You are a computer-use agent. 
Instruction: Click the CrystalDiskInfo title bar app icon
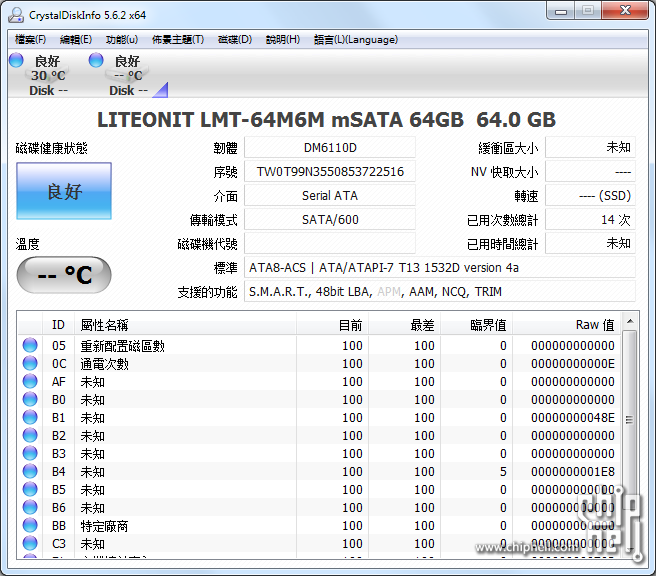click(x=16, y=15)
